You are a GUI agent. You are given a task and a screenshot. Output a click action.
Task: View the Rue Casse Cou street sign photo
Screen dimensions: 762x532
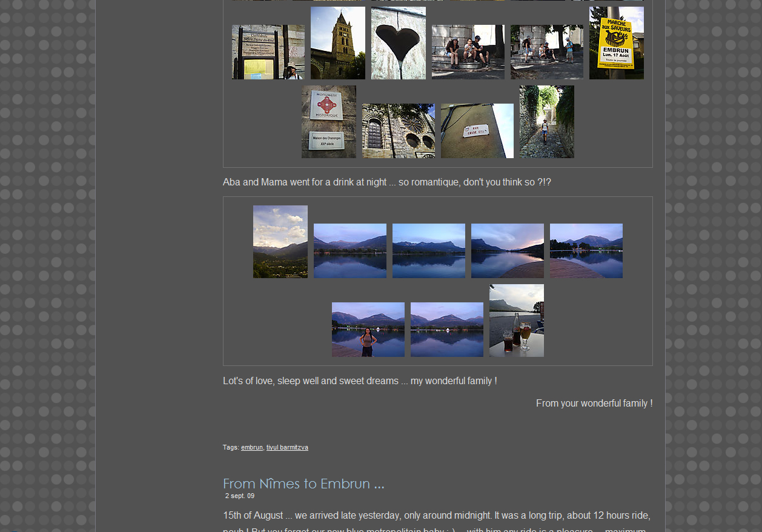[x=477, y=131]
